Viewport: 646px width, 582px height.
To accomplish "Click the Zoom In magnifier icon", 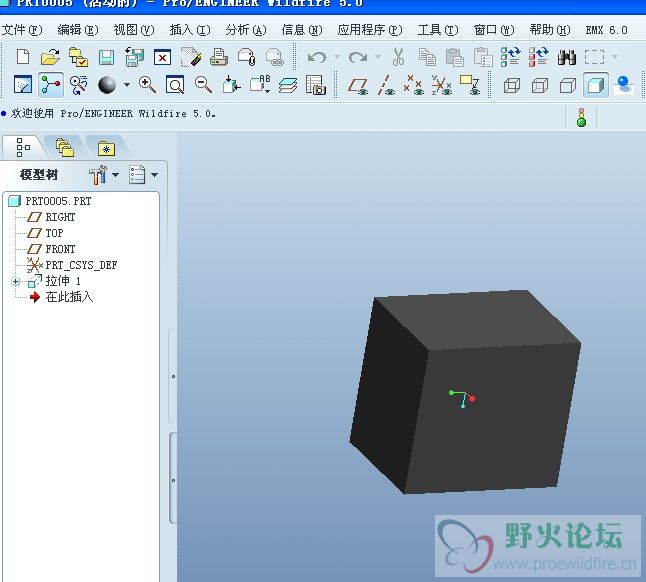I will (147, 85).
